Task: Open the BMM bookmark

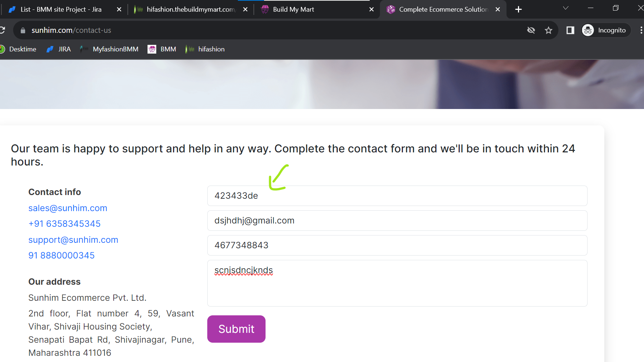Action: (x=162, y=49)
